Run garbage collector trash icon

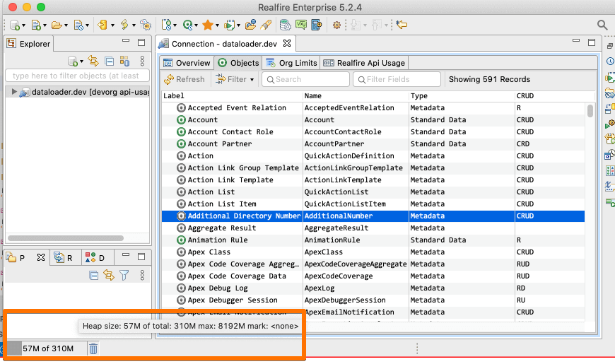(93, 348)
